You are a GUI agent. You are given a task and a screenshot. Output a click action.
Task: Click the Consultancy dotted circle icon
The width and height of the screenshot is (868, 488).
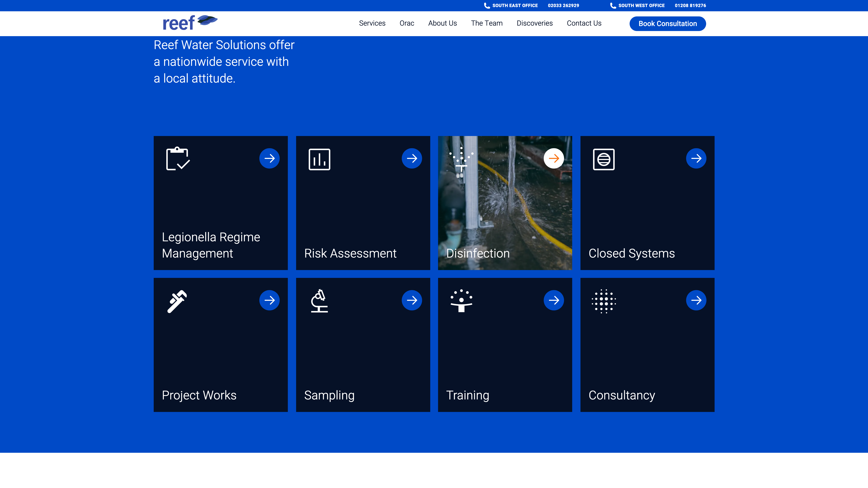pyautogui.click(x=604, y=301)
